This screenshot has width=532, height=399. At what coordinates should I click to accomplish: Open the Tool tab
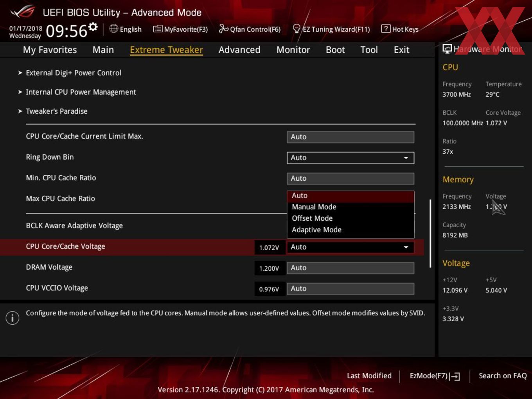369,50
